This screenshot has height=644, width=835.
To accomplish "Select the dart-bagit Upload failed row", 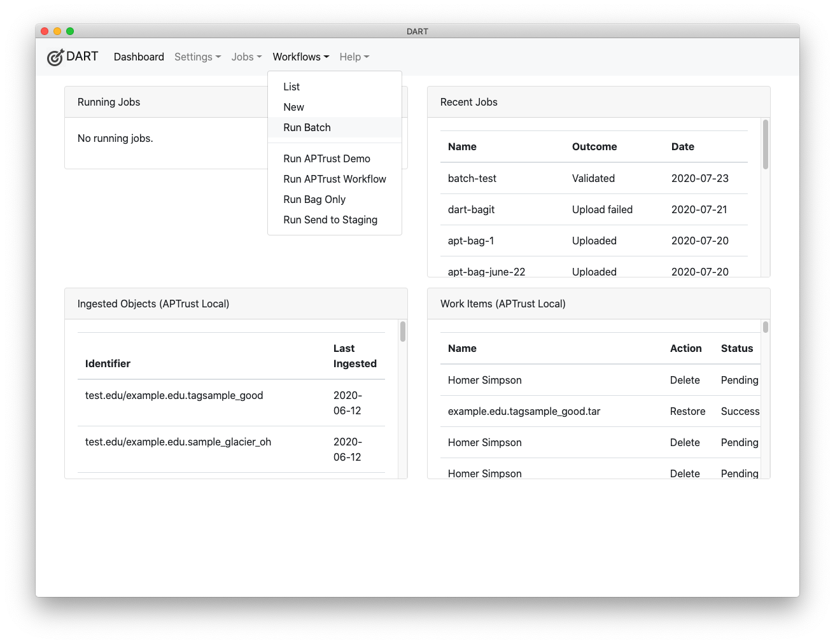I will click(x=472, y=209).
